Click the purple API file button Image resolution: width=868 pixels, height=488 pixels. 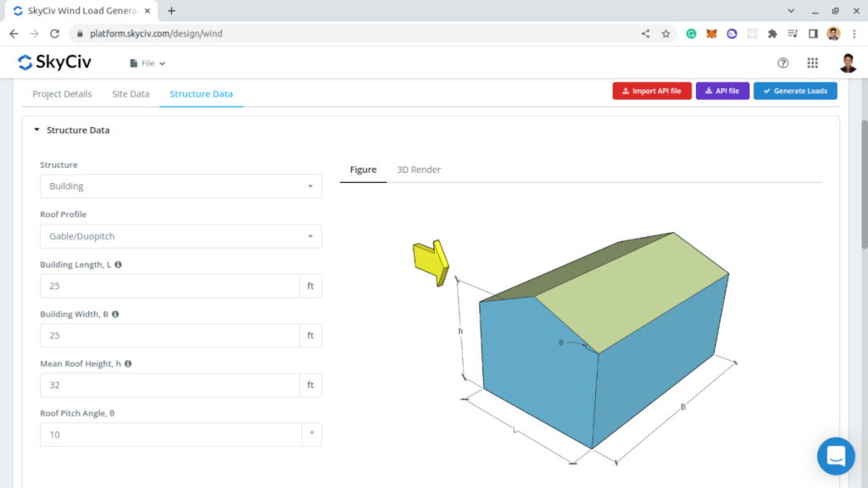coord(722,91)
